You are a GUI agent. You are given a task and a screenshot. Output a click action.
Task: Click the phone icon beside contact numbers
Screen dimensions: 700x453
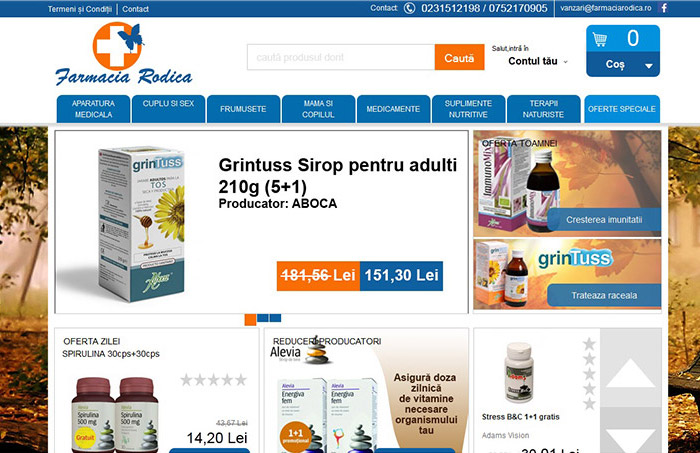click(409, 8)
